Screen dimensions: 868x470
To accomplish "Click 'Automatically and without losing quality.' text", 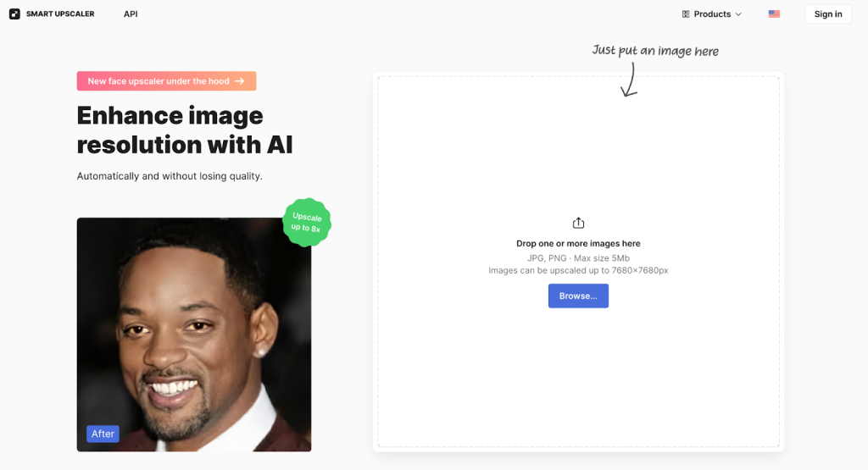I will [x=170, y=176].
